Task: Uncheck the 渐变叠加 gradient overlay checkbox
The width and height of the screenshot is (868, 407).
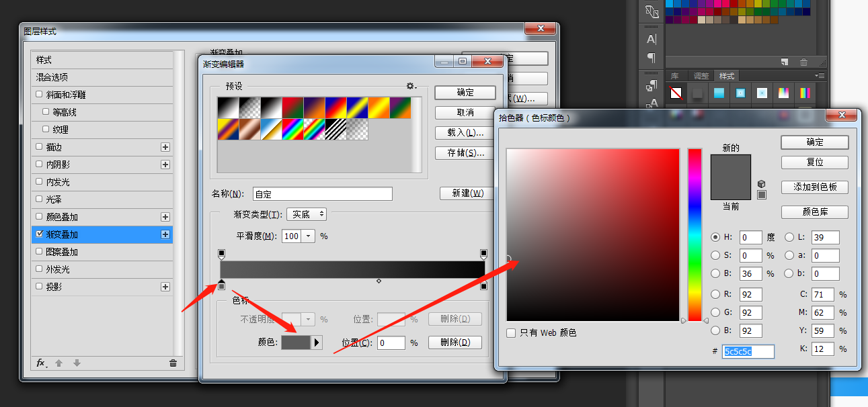Action: (x=40, y=234)
